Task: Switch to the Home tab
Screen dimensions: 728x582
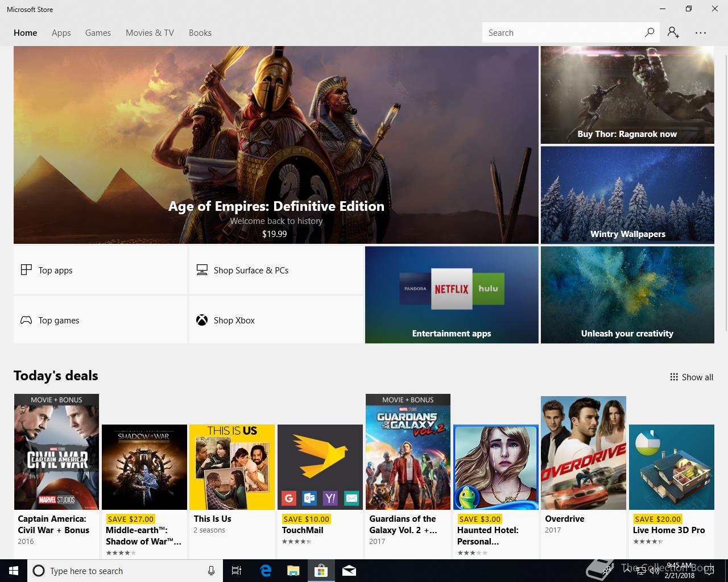Action: [26, 33]
